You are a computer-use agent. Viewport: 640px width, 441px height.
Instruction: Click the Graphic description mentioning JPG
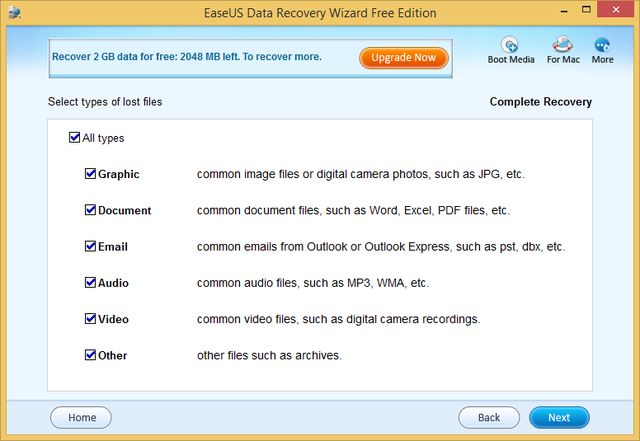point(361,174)
